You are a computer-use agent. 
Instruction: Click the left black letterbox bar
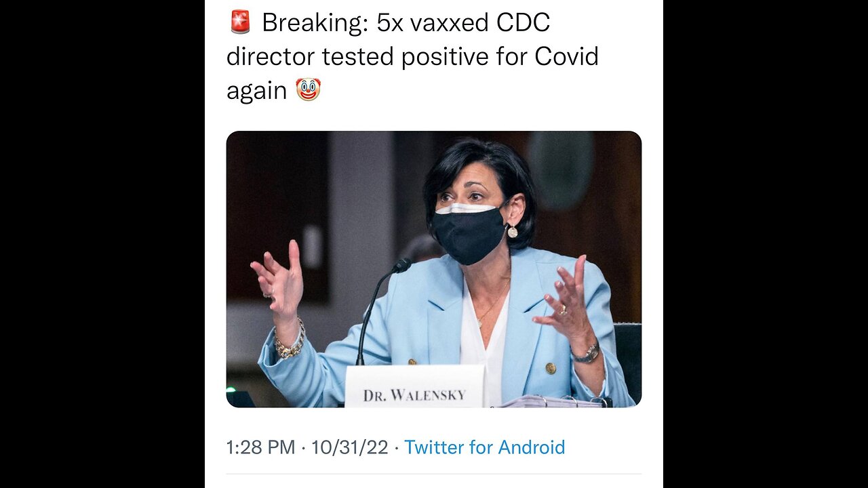coord(102,244)
